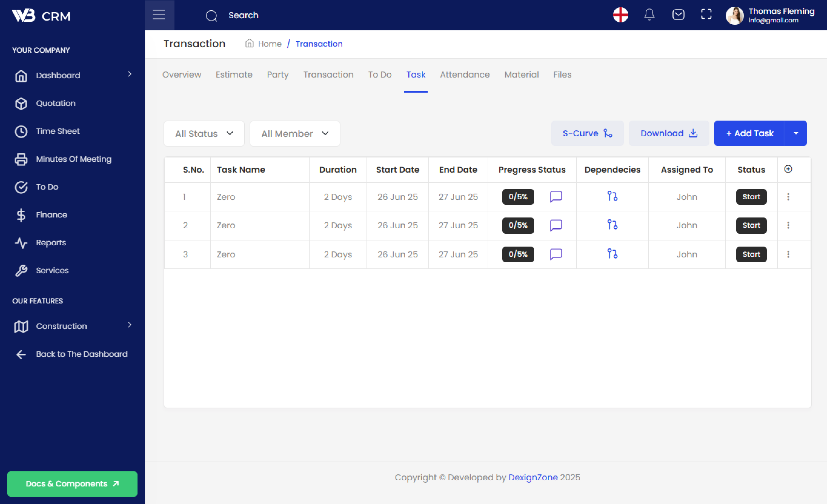Click the 0/5% progress badge in row 1
The height and width of the screenshot is (504, 827).
point(518,197)
